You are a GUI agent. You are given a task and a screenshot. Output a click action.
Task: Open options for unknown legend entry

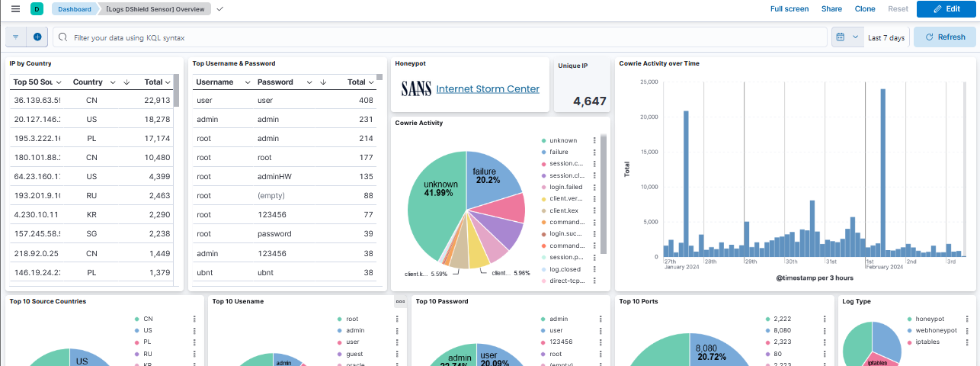(594, 141)
